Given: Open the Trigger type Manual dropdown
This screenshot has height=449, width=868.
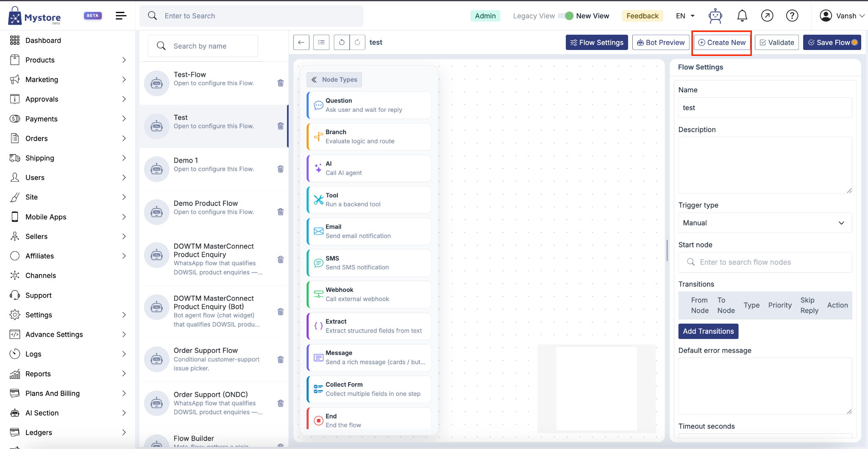Looking at the screenshot, I should (x=765, y=223).
